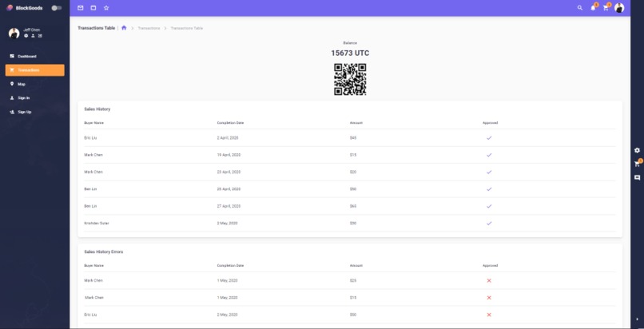Click Completion Date header in Sales History

230,123
